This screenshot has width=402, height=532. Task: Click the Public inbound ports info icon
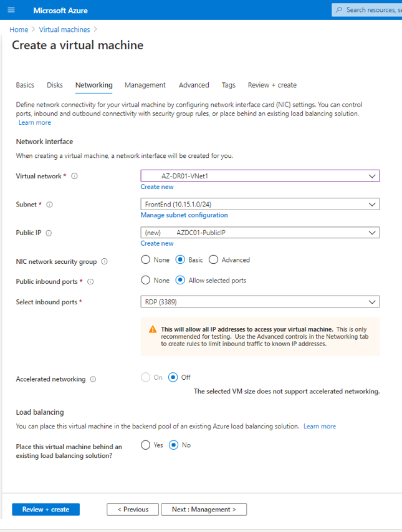pos(90,282)
